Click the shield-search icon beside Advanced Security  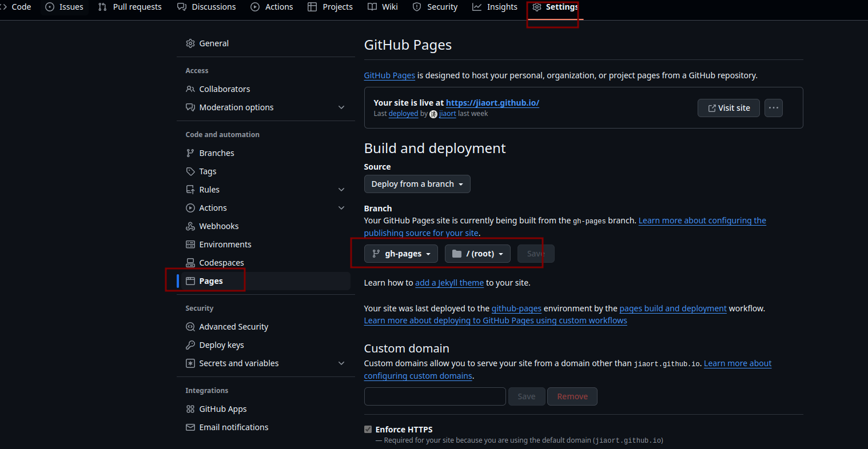point(190,327)
